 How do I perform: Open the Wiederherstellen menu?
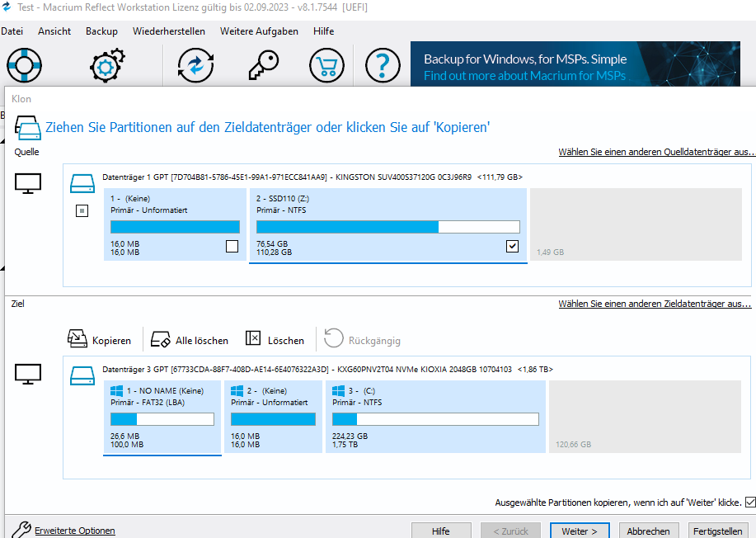tap(169, 31)
